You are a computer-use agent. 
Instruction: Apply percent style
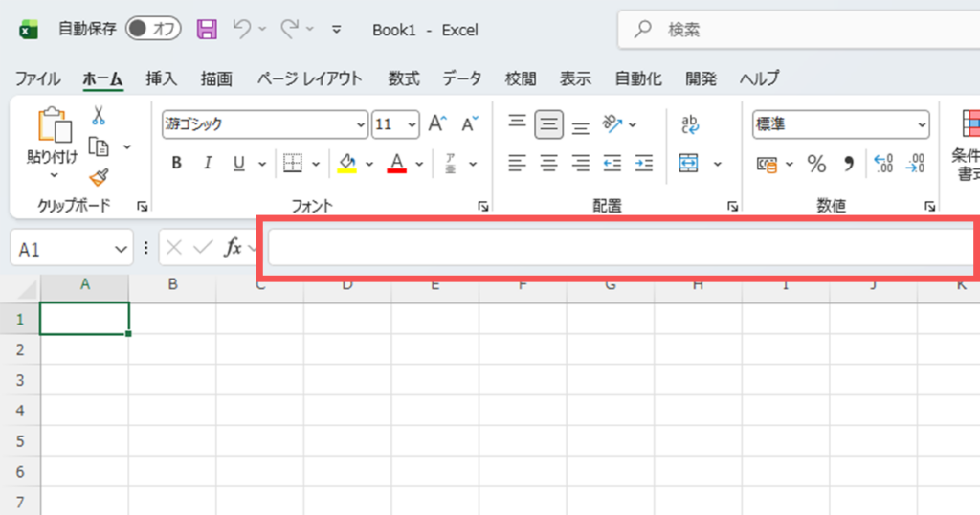point(816,164)
